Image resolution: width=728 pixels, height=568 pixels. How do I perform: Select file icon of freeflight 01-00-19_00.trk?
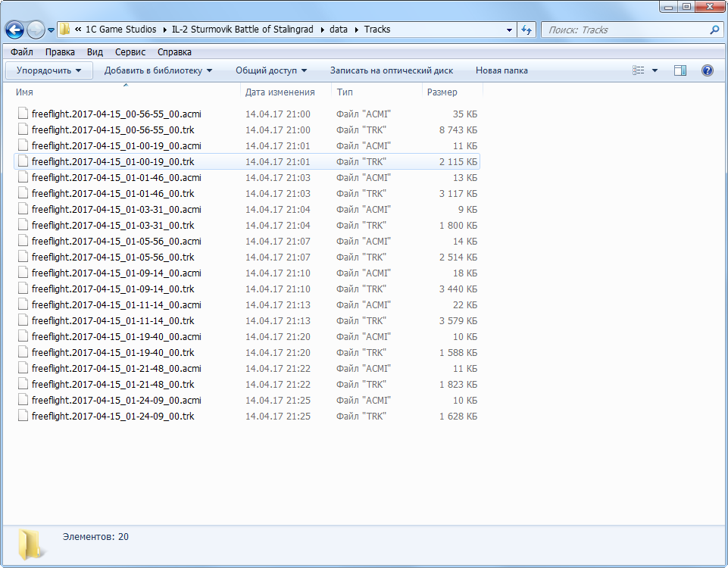23,161
